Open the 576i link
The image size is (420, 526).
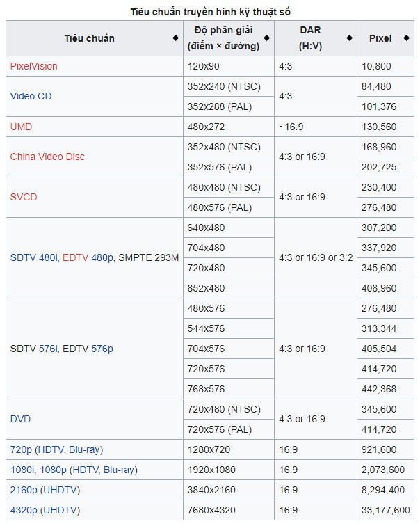[48, 349]
